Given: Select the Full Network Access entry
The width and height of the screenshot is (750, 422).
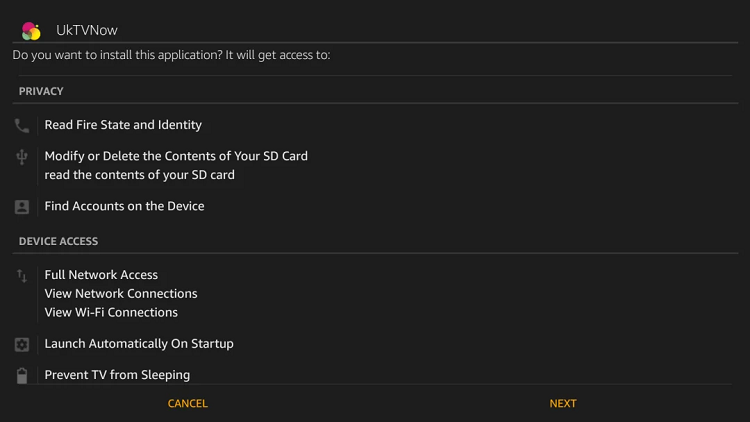Looking at the screenshot, I should pos(101,275).
